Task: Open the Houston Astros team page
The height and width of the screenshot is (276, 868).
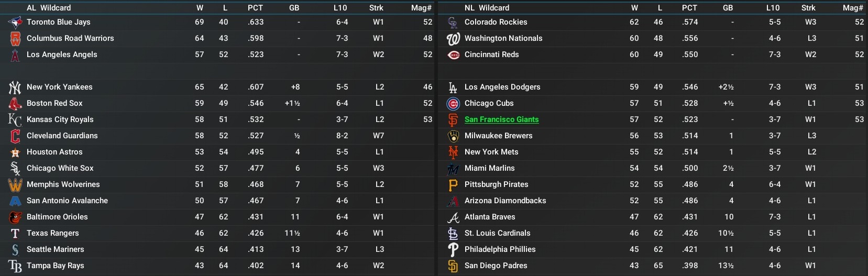Action: 54,152
